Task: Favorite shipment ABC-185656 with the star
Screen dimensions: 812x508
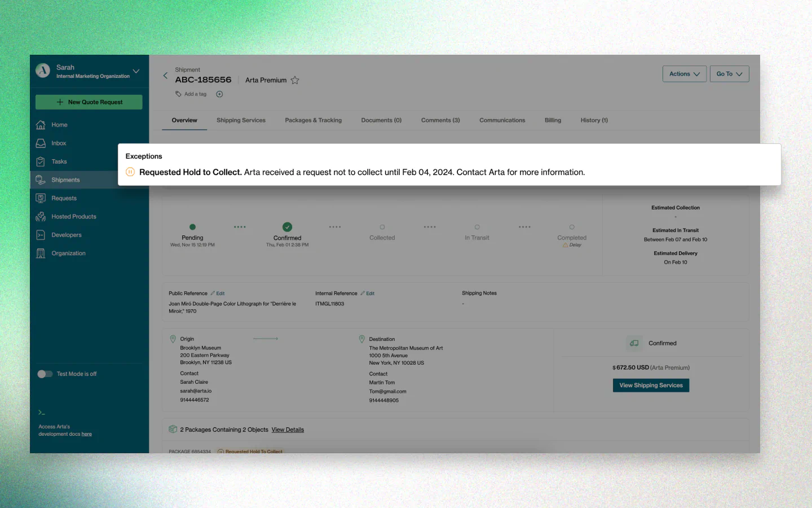Action: coord(295,80)
